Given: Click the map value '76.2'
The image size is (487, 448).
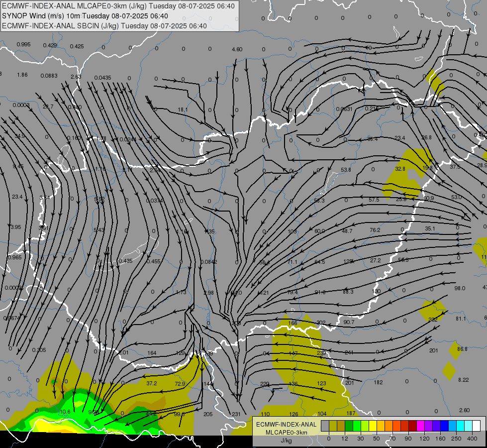Looking at the screenshot, I should (375, 230).
